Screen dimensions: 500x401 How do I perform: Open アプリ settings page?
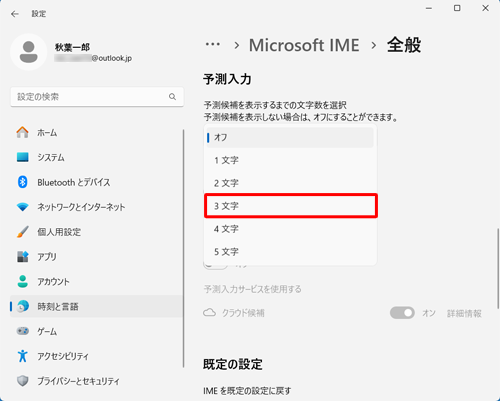tap(97, 256)
